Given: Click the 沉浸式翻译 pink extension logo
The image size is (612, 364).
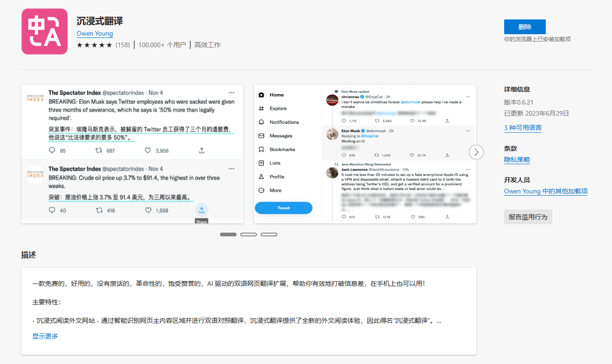Looking at the screenshot, I should pyautogui.click(x=44, y=31).
